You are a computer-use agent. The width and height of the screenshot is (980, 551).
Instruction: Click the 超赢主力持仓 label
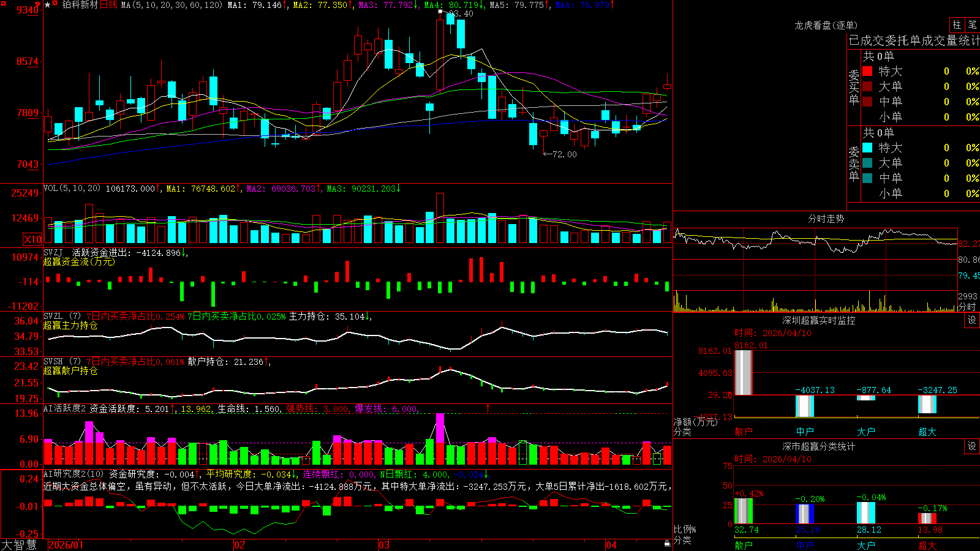[70, 326]
